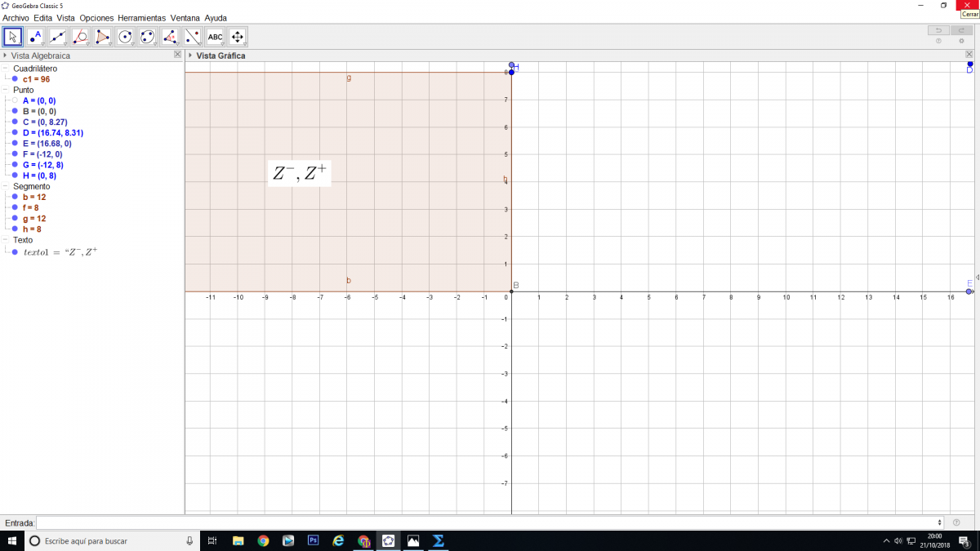
Task: Choose the Angle tool
Action: pos(170,37)
